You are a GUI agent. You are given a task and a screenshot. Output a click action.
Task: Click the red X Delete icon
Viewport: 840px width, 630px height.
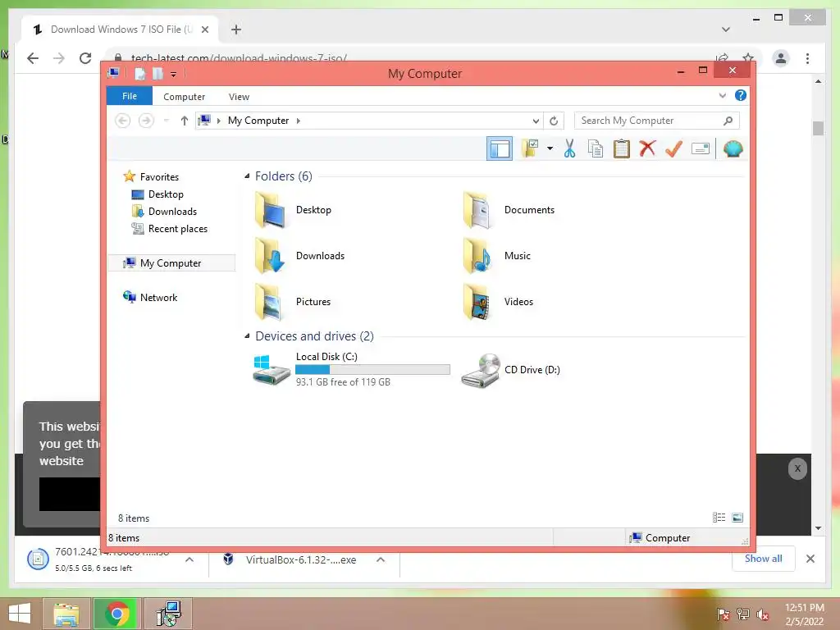(x=647, y=148)
